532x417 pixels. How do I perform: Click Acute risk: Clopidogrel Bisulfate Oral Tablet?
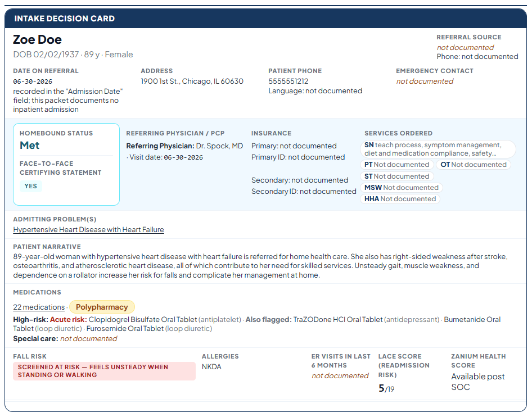[x=146, y=320]
